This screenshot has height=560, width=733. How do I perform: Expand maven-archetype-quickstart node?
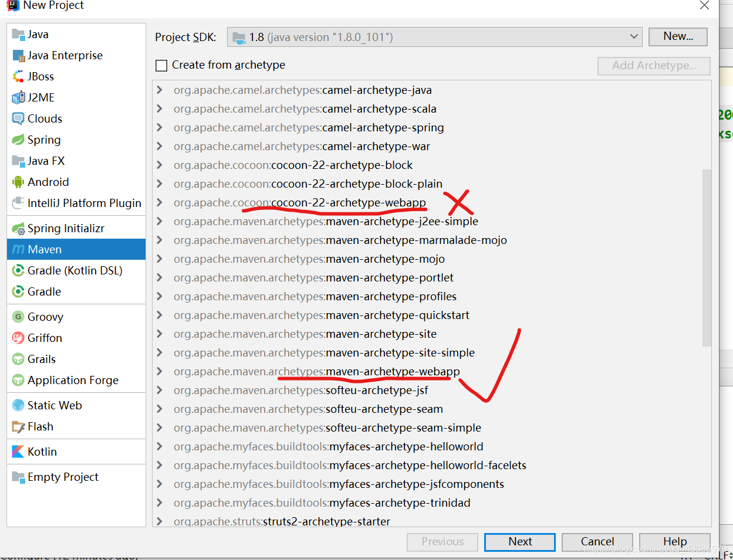pos(159,315)
